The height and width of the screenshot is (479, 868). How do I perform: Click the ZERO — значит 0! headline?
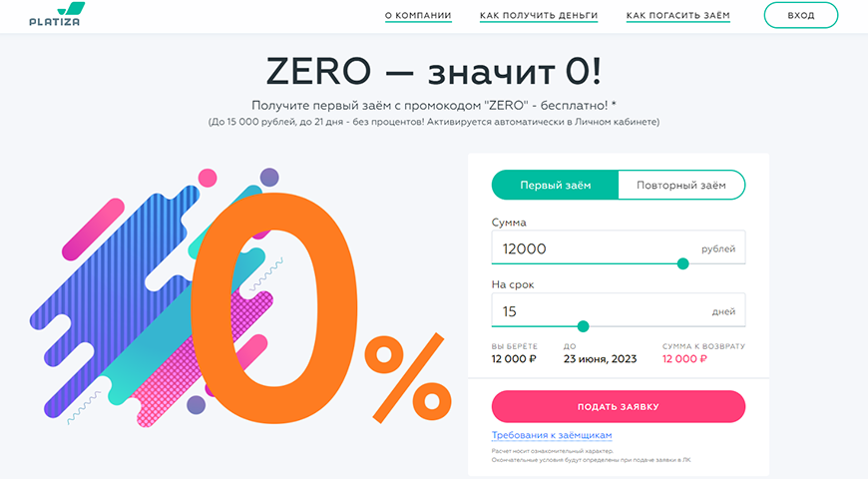click(433, 72)
